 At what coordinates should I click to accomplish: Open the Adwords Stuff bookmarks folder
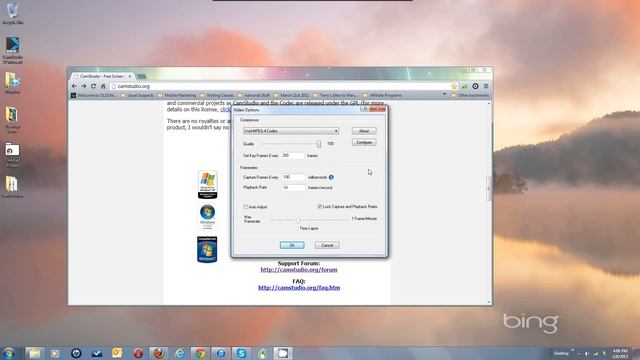253,95
